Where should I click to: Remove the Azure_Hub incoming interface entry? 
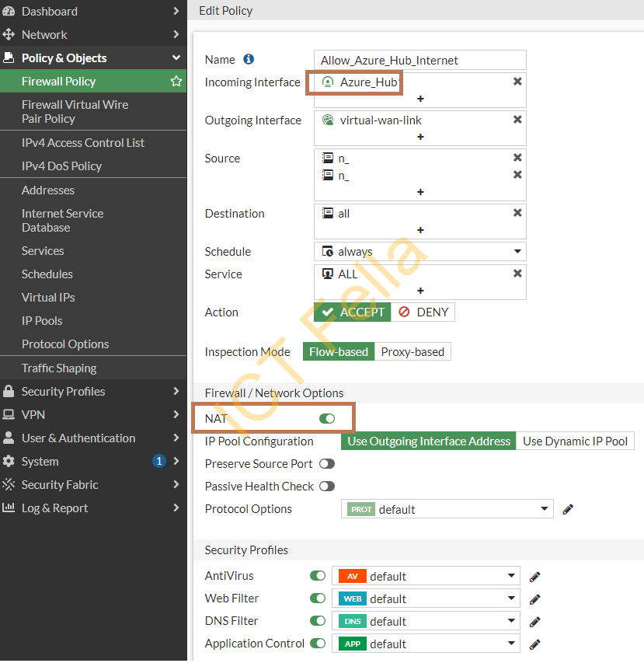pyautogui.click(x=517, y=81)
